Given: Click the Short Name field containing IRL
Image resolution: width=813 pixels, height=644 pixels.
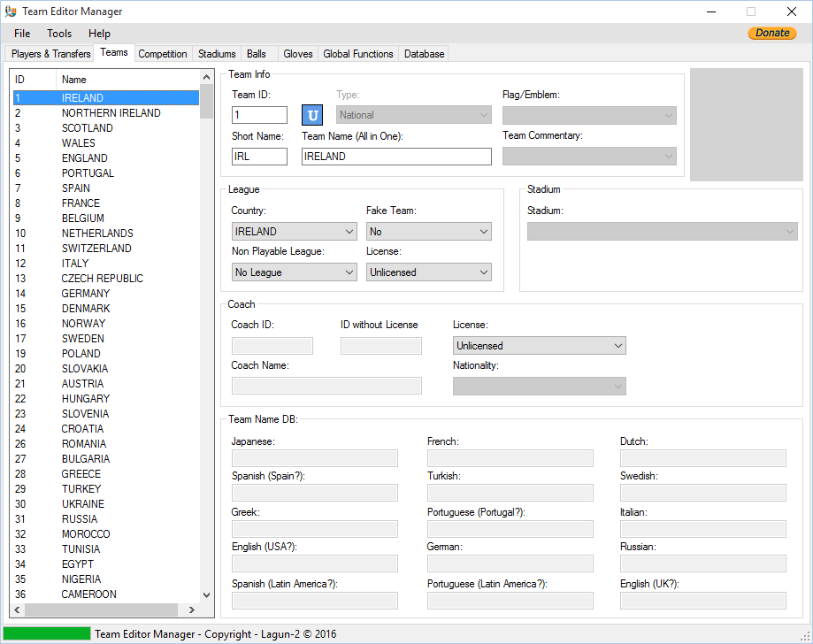Looking at the screenshot, I should coord(259,156).
